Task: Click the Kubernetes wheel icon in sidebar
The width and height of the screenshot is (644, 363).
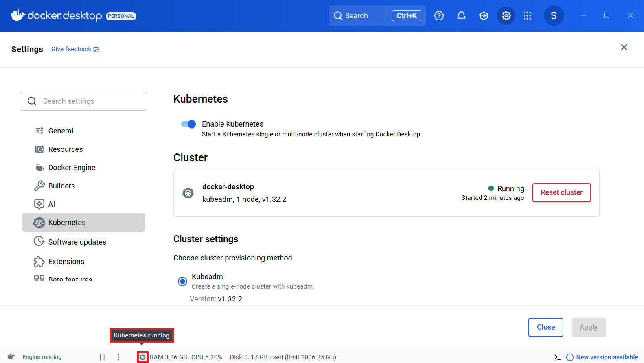Action: [x=39, y=222]
